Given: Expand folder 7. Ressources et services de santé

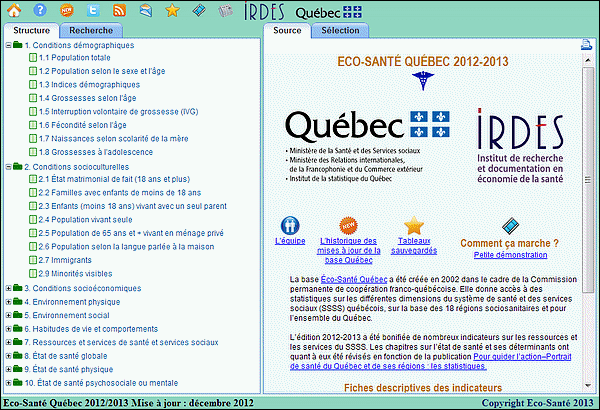Looking at the screenshot, I should click(8, 342).
